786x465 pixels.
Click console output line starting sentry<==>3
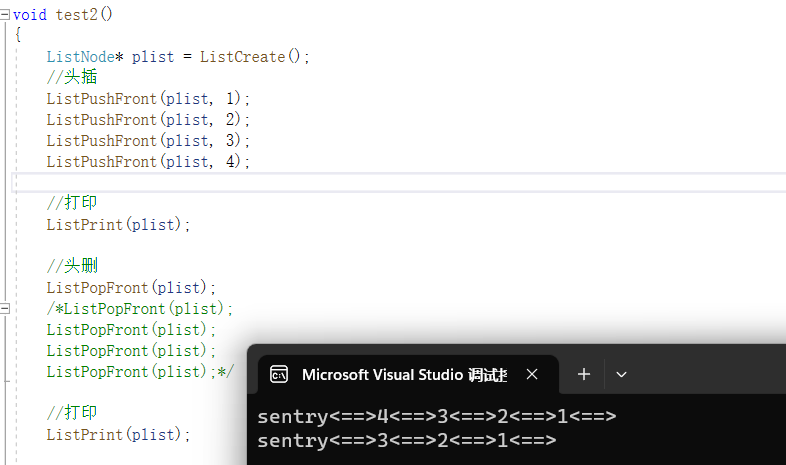point(407,440)
